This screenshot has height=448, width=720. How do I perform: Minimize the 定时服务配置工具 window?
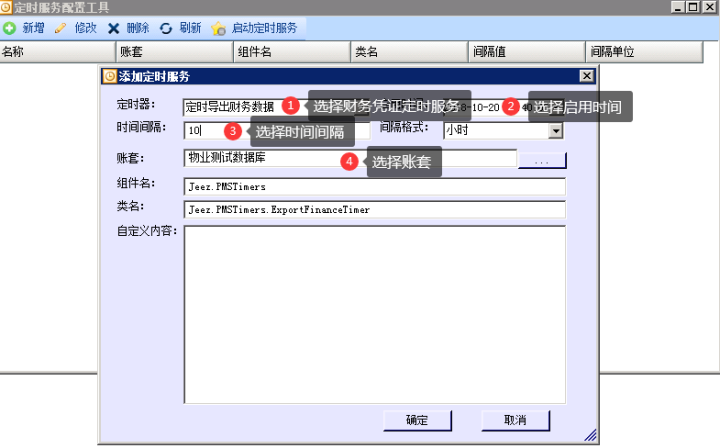click(678, 7)
